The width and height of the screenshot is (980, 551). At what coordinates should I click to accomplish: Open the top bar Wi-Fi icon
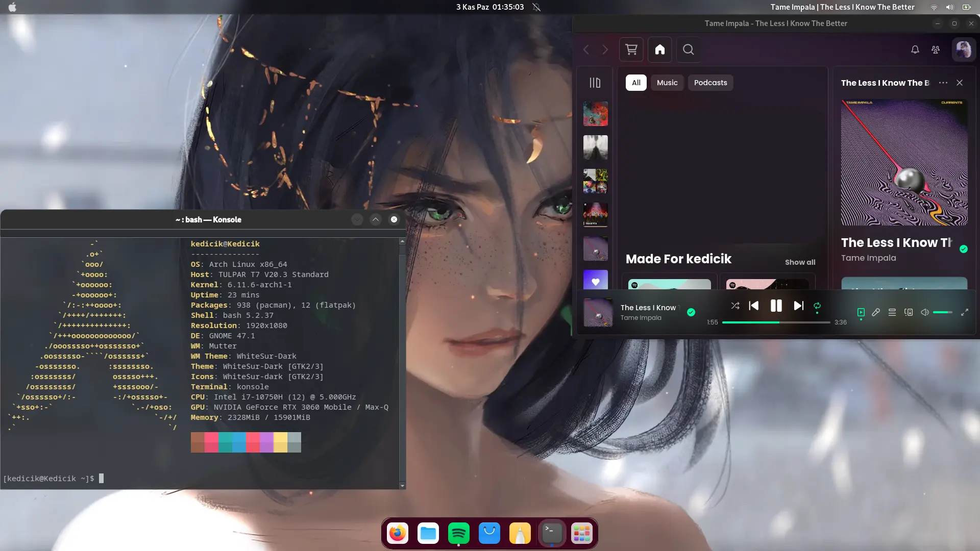coord(934,7)
